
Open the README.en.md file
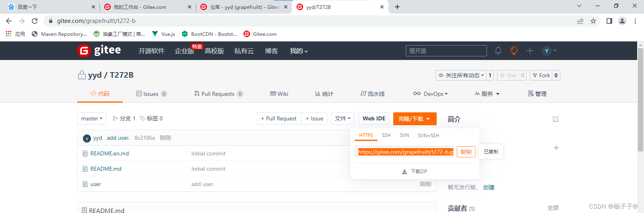[x=109, y=153]
